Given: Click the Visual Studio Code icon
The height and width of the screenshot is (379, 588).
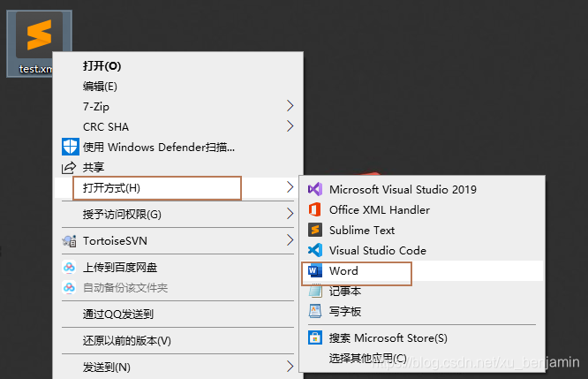Looking at the screenshot, I should 315,250.
